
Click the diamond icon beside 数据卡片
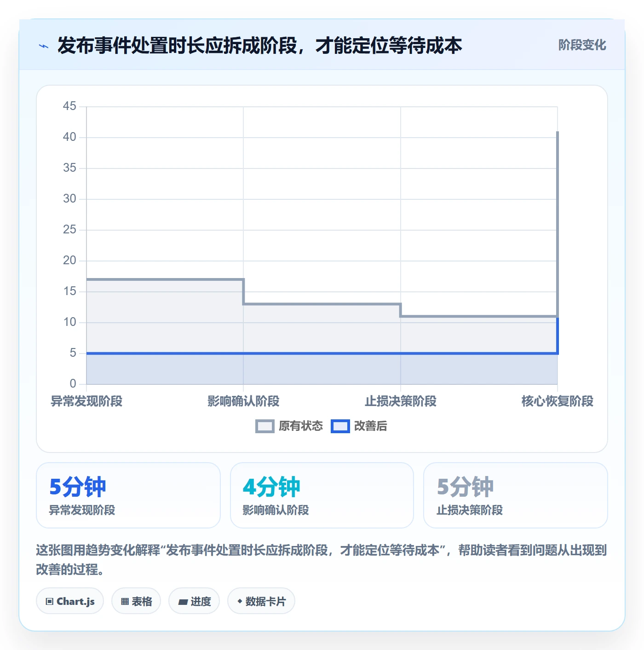coord(240,601)
